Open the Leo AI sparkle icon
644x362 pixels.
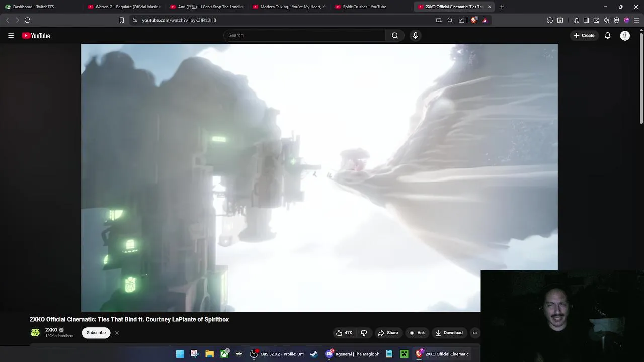[606, 20]
